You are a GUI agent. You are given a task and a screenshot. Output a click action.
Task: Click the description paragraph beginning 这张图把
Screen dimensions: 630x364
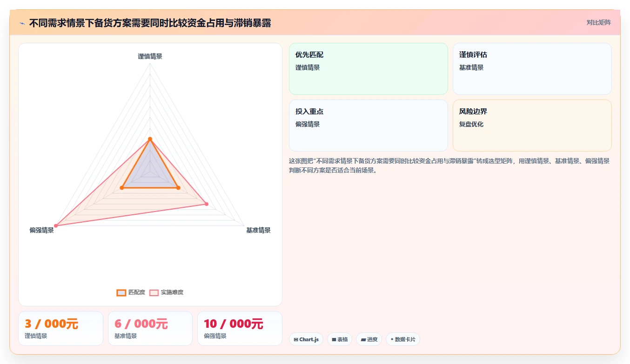pos(449,165)
